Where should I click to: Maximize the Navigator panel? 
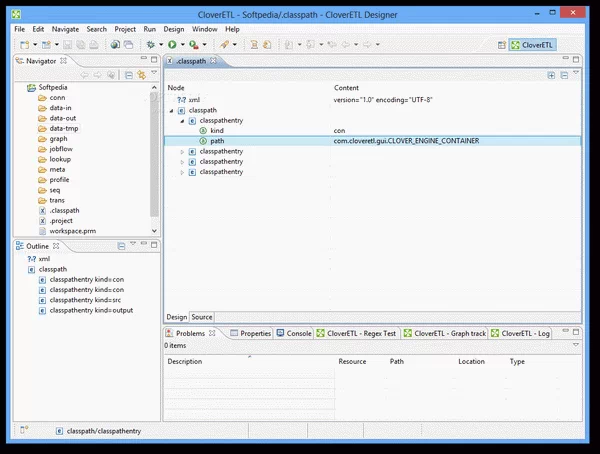coord(154,59)
